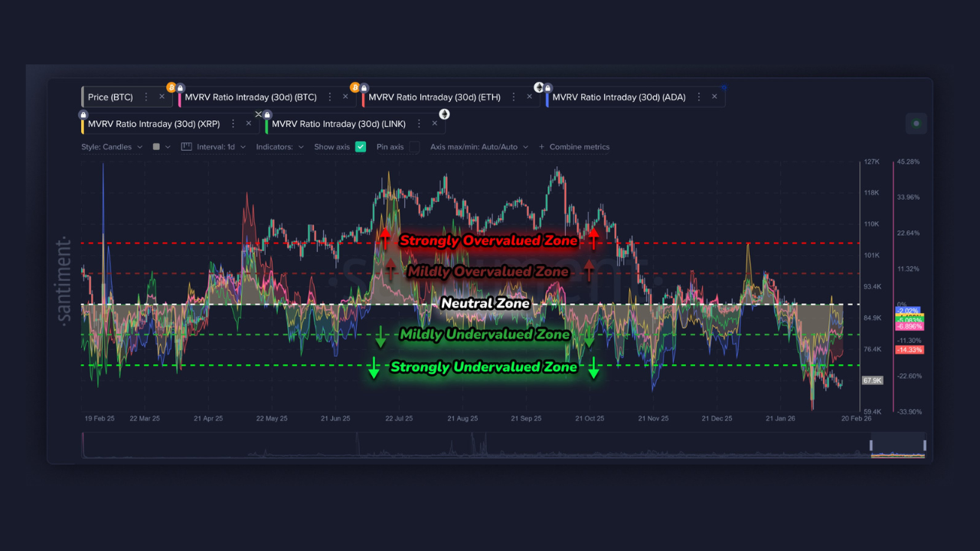The height and width of the screenshot is (551, 980).
Task: Open options menu for MVRV Ratio (ETH)
Action: (x=514, y=97)
